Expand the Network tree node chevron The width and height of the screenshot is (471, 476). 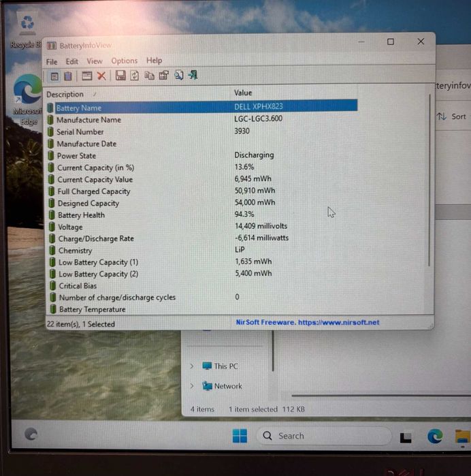coord(192,386)
